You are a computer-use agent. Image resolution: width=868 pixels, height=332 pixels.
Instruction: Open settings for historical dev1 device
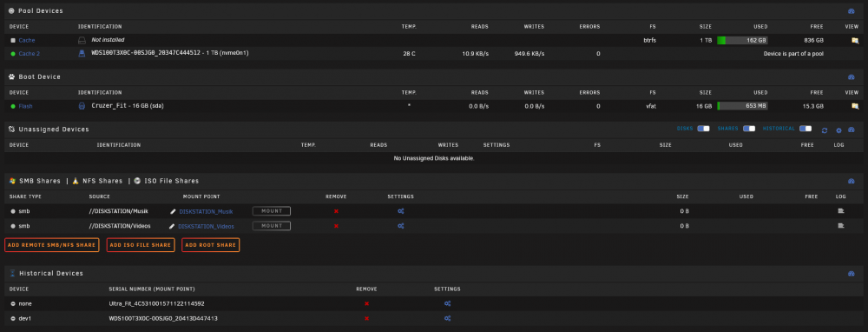447,318
